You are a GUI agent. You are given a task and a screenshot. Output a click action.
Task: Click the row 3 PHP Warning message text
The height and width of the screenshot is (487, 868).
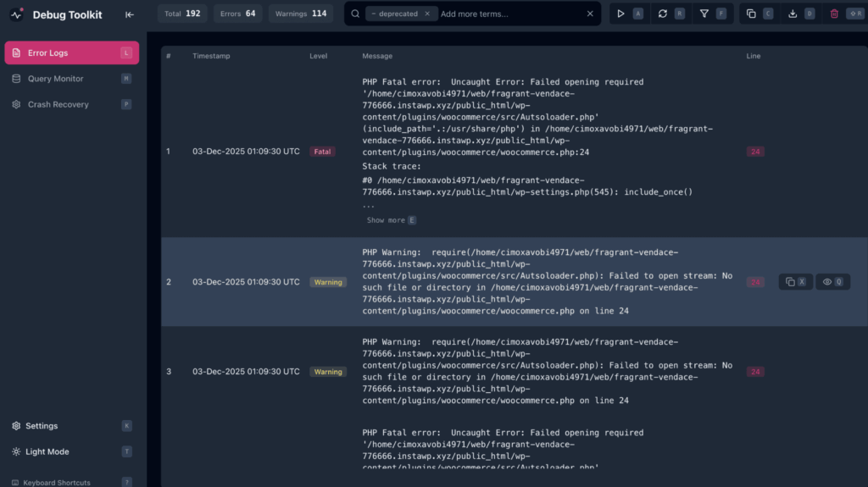coord(548,371)
